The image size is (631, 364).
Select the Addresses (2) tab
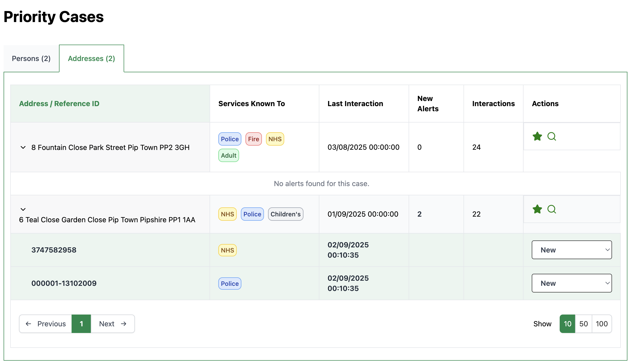91,58
